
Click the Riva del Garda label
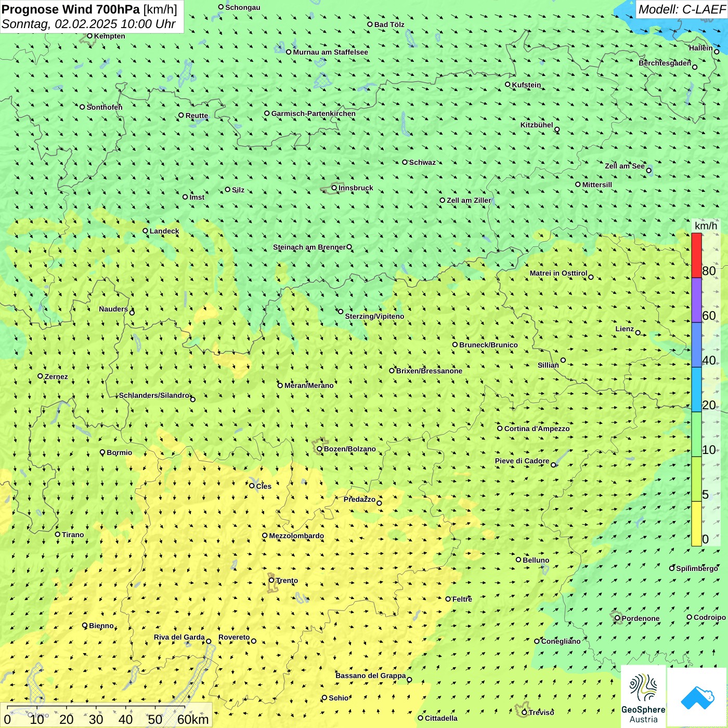[179, 637]
